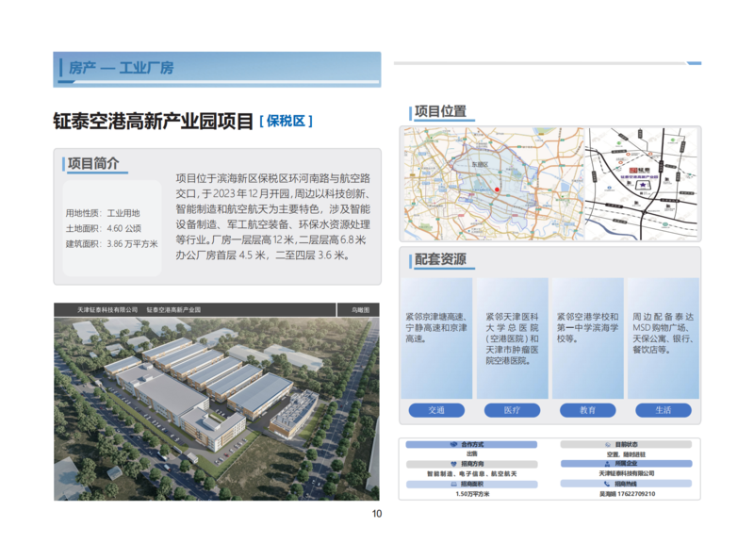
Task: Click the page number 10
Action: [x=377, y=514]
